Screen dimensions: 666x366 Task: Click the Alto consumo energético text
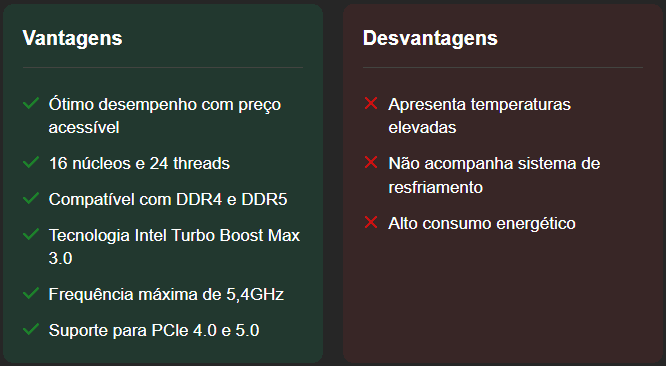[482, 224]
